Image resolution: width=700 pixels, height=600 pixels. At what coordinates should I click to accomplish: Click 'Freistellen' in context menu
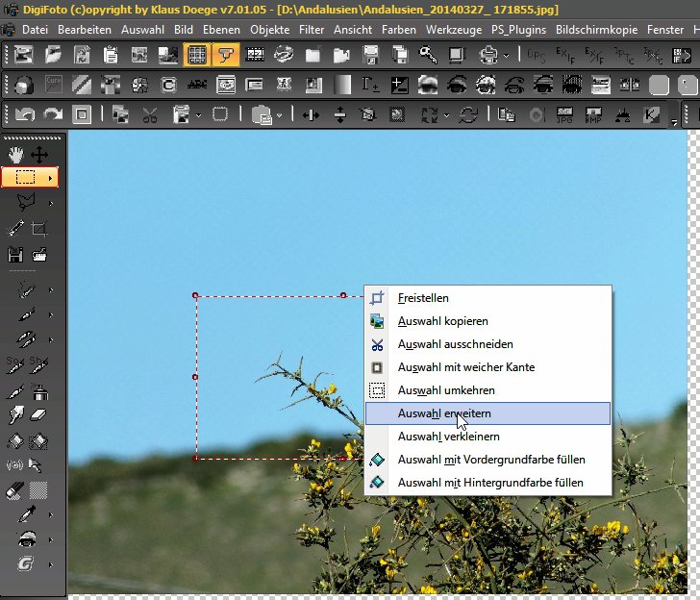(423, 298)
